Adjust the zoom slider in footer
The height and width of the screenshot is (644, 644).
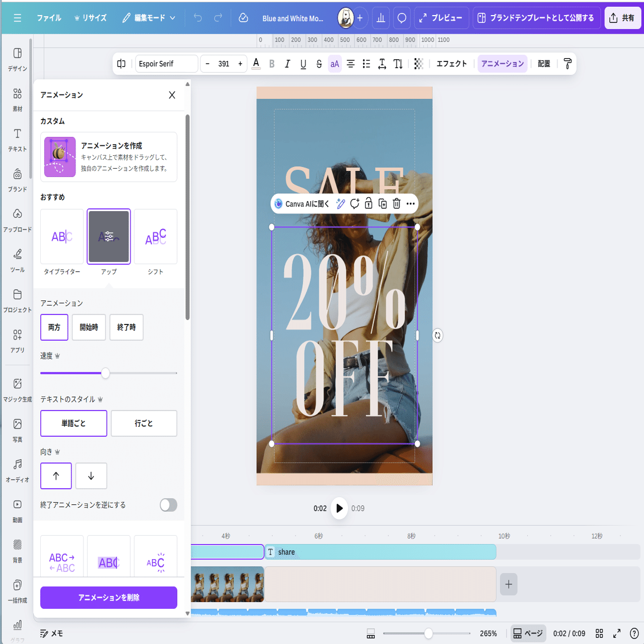[428, 633]
